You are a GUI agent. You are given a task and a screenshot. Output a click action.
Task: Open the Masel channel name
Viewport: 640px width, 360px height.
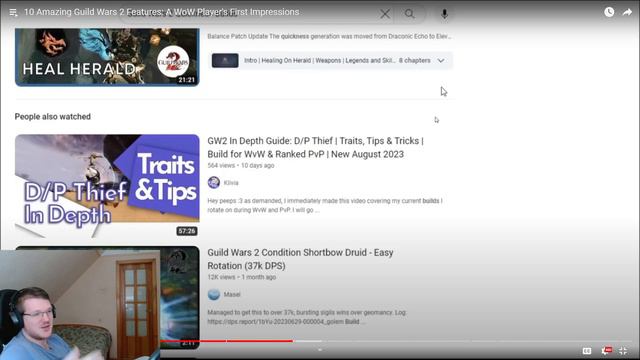pos(232,294)
